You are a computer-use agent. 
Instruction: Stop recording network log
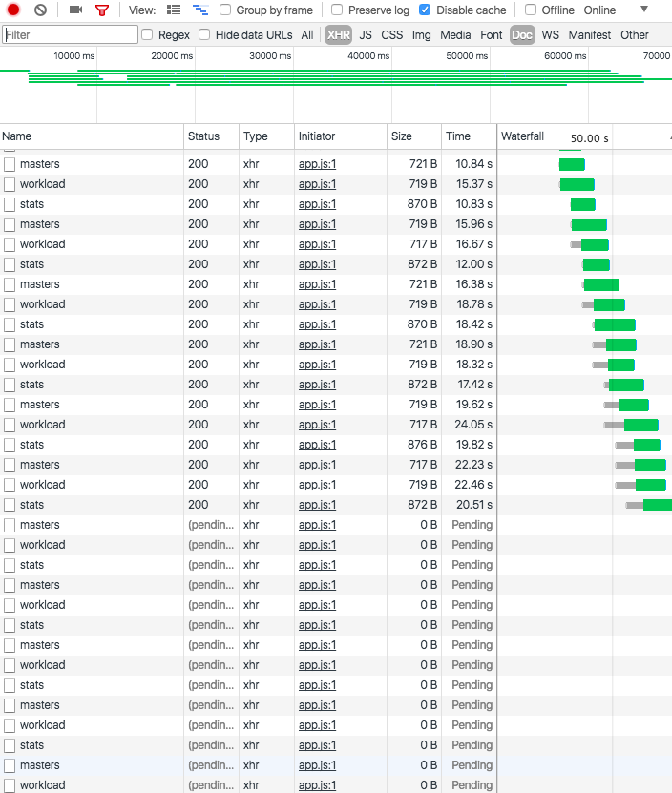coord(13,10)
